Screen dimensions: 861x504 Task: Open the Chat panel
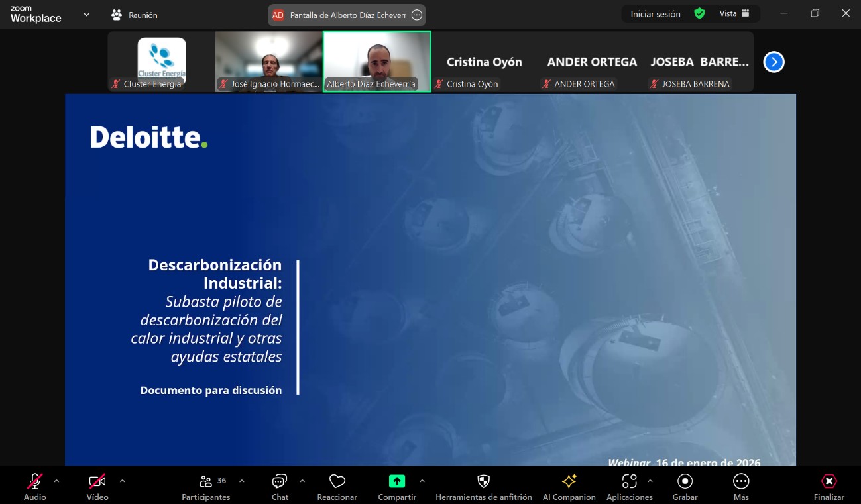[280, 481]
